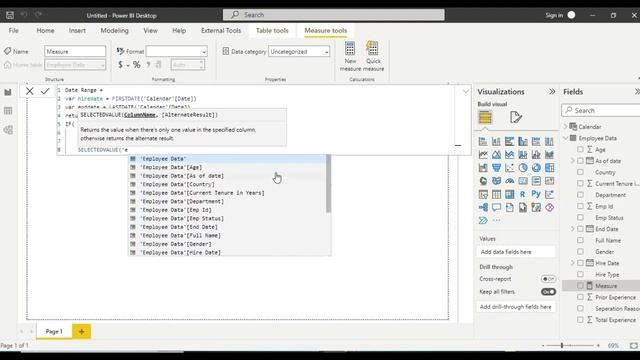Screen dimensions: 640x360
Task: Open the Report view in left sidebar
Action: point(8,92)
